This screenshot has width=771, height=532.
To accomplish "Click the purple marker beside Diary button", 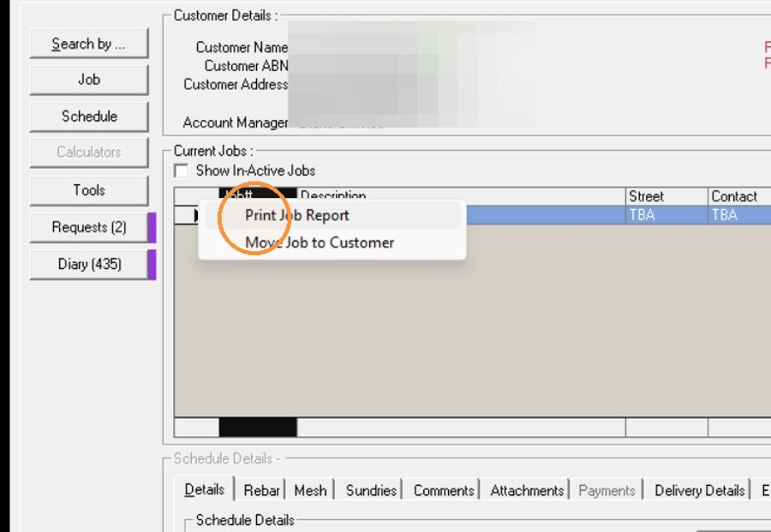I will 152,265.
